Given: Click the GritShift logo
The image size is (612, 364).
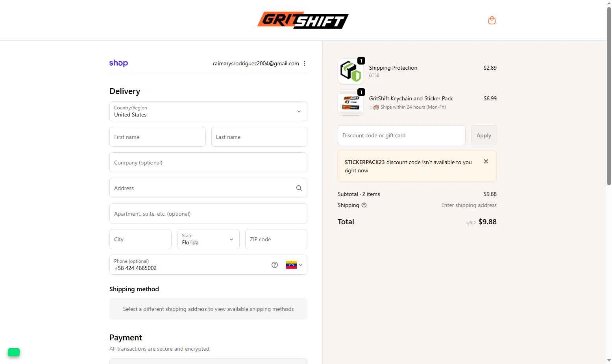Looking at the screenshot, I should pyautogui.click(x=303, y=20).
